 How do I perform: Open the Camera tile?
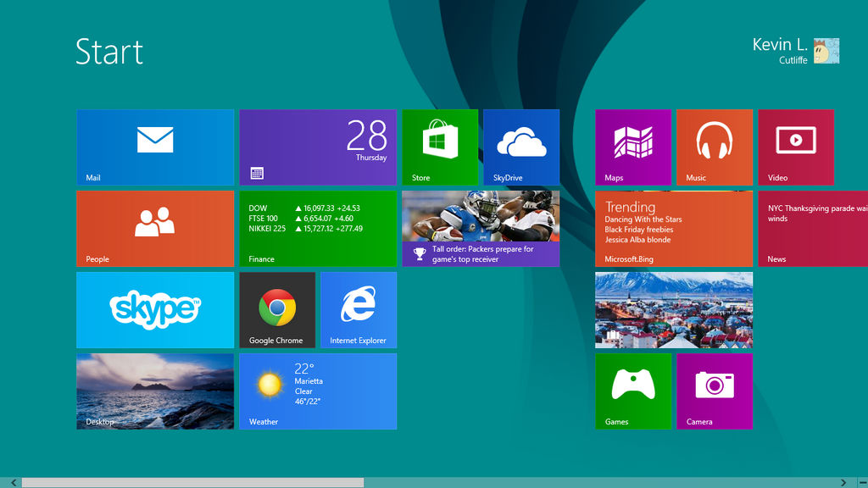point(715,391)
